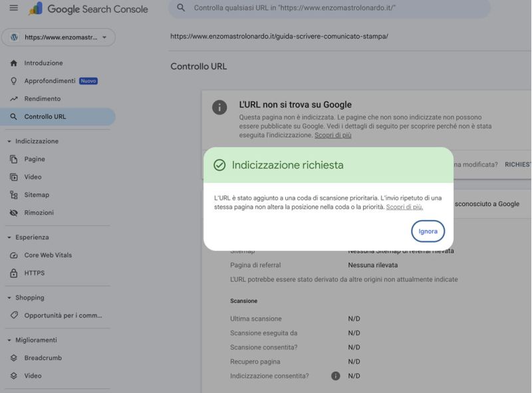The image size is (532, 393).
Task: Click the Google Search Console logo
Action: coord(88,9)
